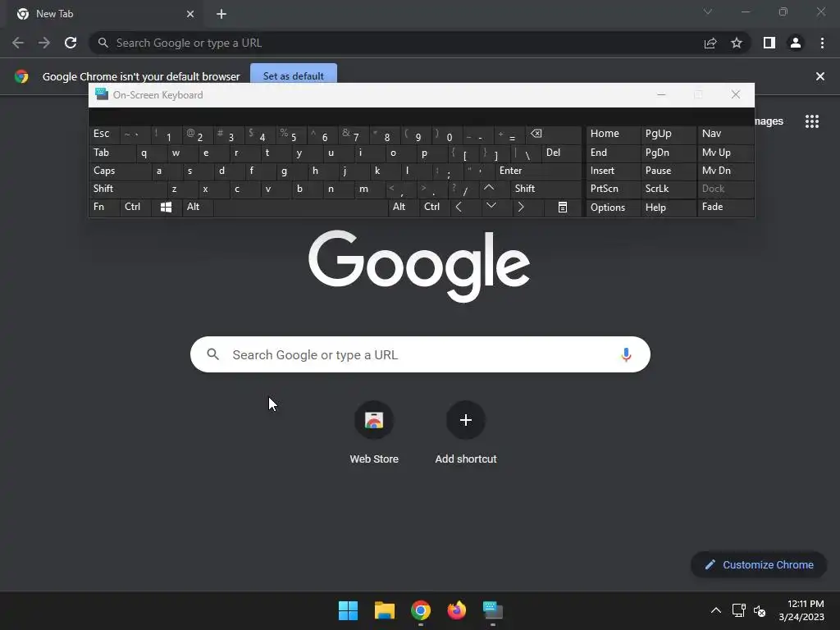The width and height of the screenshot is (840, 630).
Task: Open the Web Store shortcut
Action: tap(374, 433)
